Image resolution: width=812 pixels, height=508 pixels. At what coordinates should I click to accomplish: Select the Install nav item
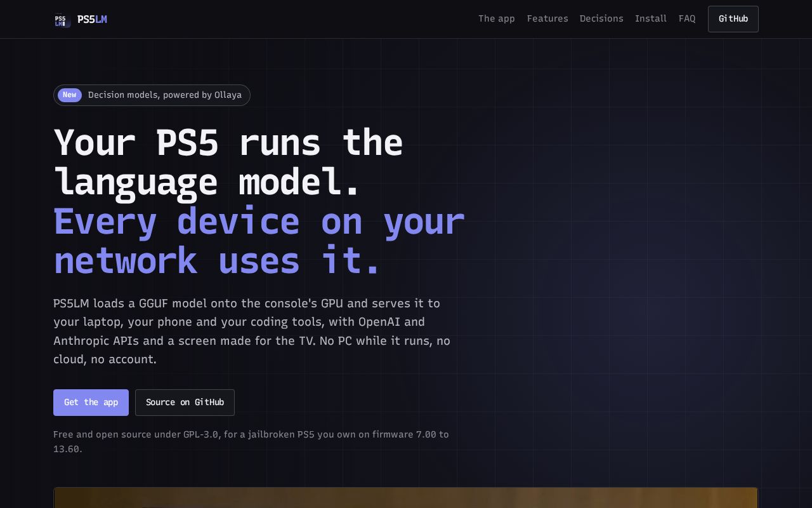651,19
